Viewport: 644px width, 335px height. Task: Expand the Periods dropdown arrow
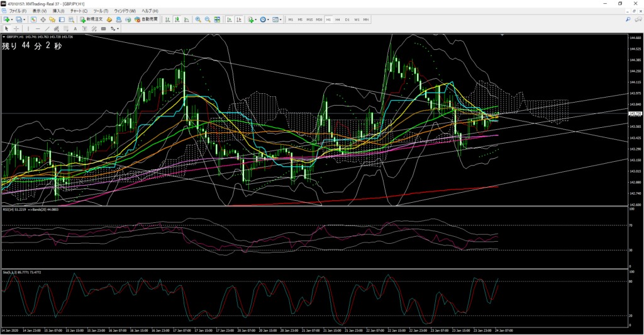pos(268,20)
